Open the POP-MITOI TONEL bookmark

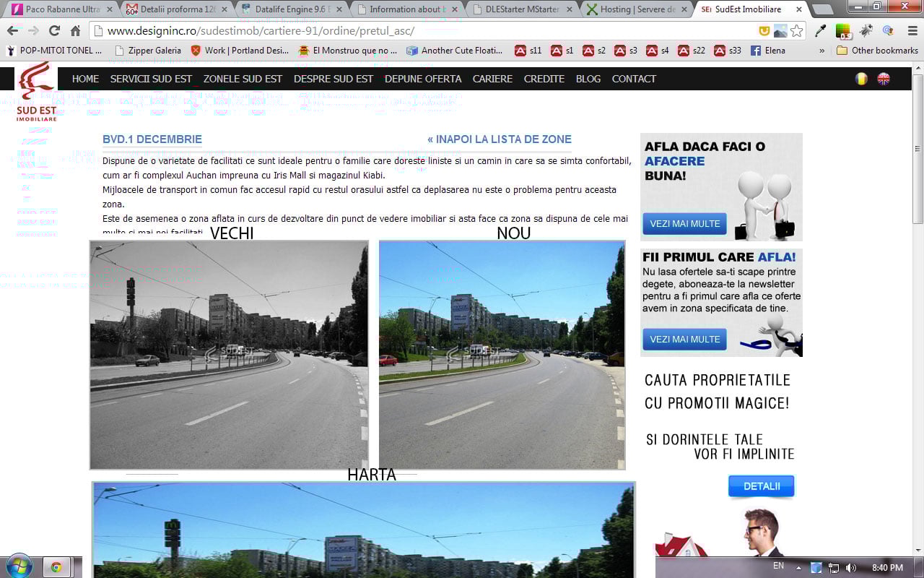55,51
